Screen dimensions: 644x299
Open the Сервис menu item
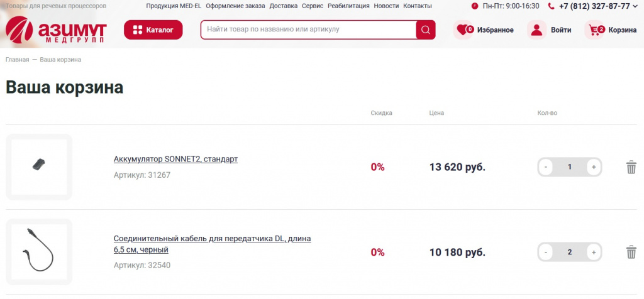point(313,6)
